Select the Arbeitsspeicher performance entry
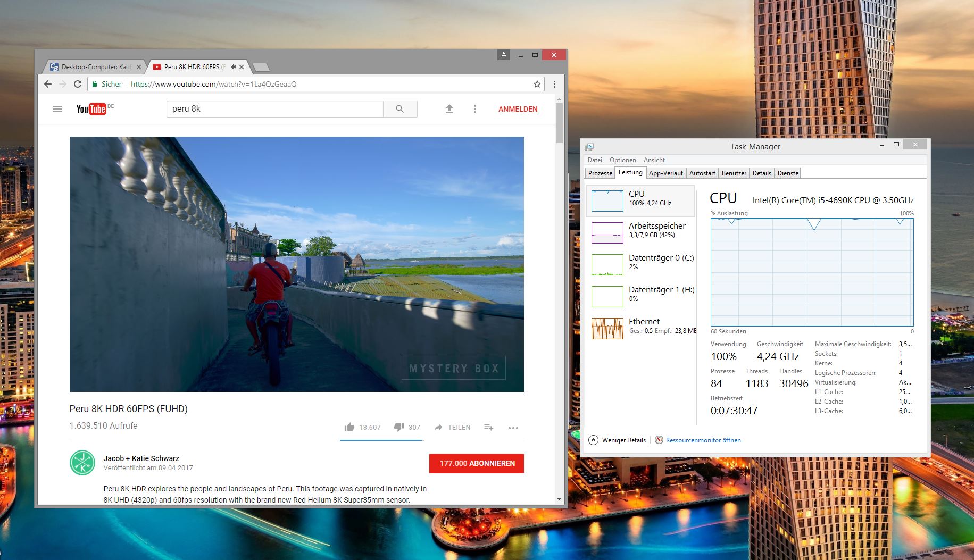 [x=640, y=232]
